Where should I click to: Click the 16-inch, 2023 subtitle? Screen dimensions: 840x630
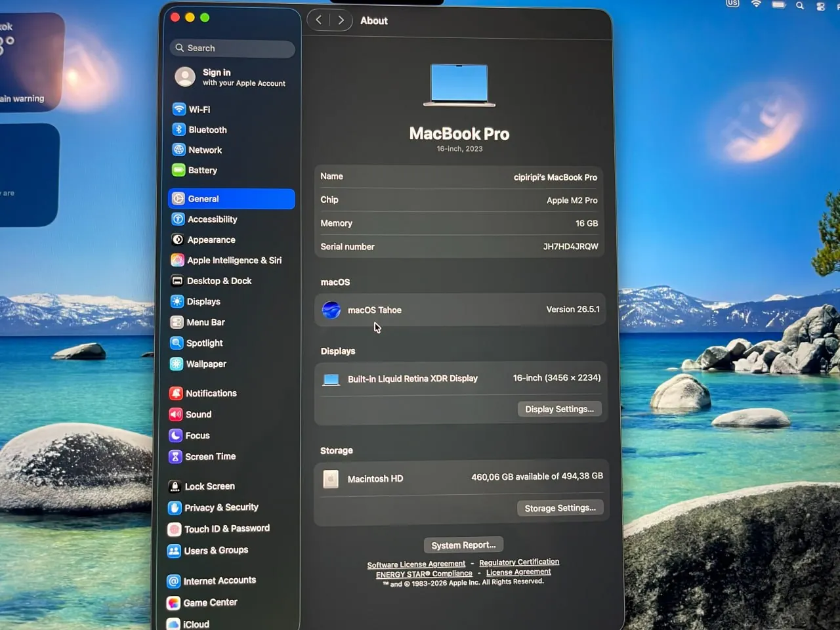(459, 149)
